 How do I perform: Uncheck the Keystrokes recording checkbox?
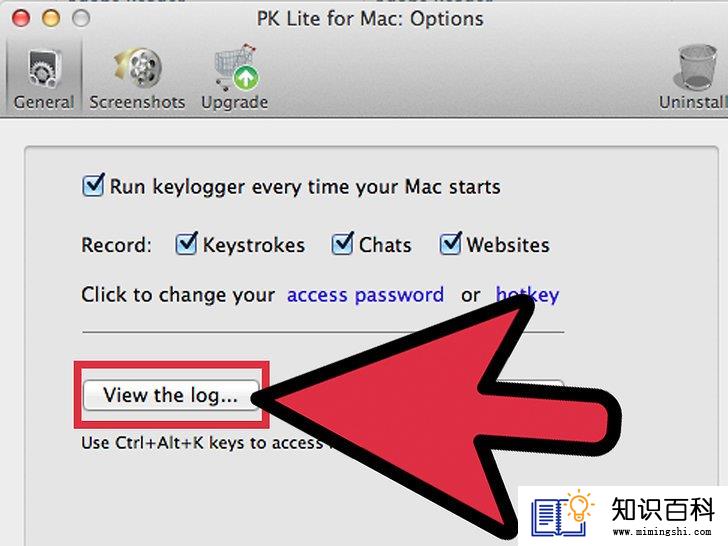pos(187,243)
